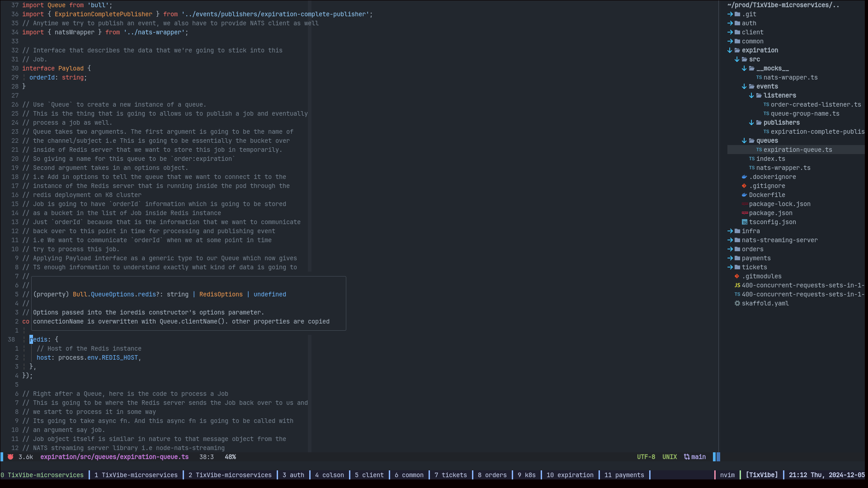The width and height of the screenshot is (868, 488).
Task: Click the npm icon next to package.json
Action: pyautogui.click(x=745, y=213)
